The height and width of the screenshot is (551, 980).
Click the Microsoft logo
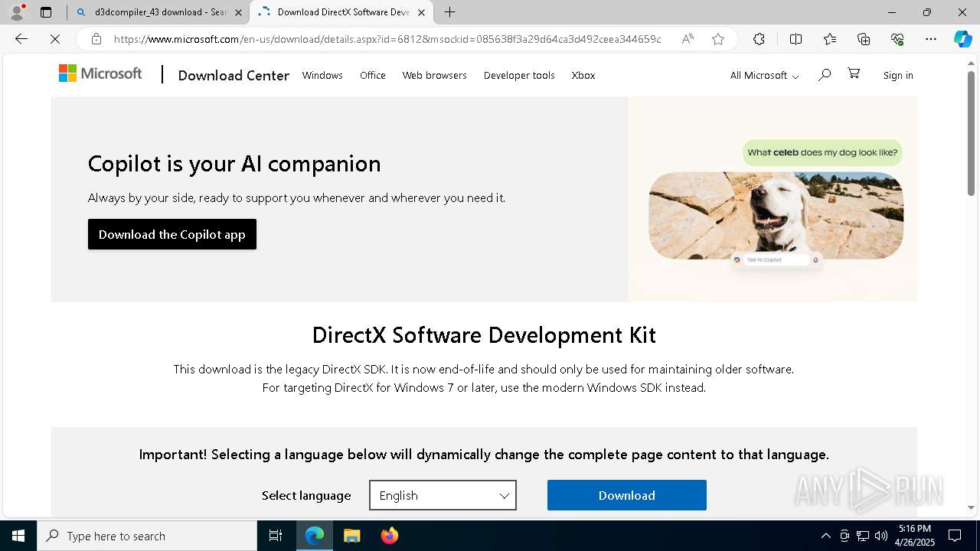pyautogui.click(x=100, y=73)
